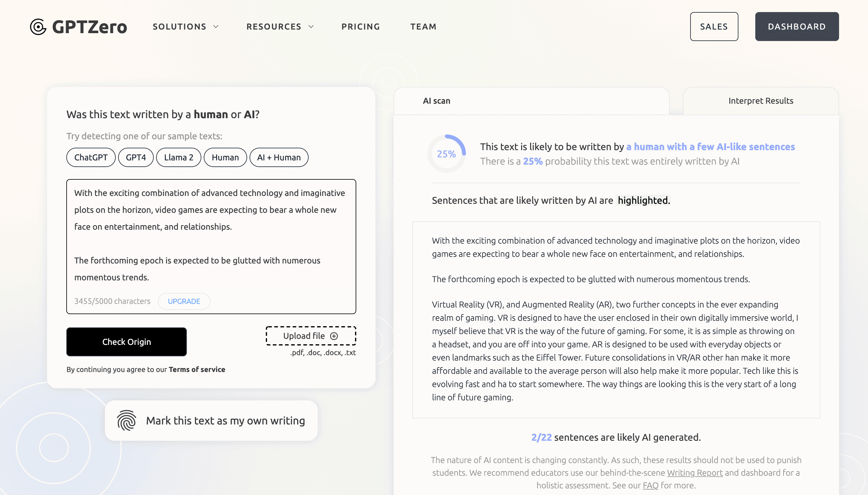This screenshot has width=868, height=495.
Task: Expand the Solutions dropdown menu
Action: (186, 27)
